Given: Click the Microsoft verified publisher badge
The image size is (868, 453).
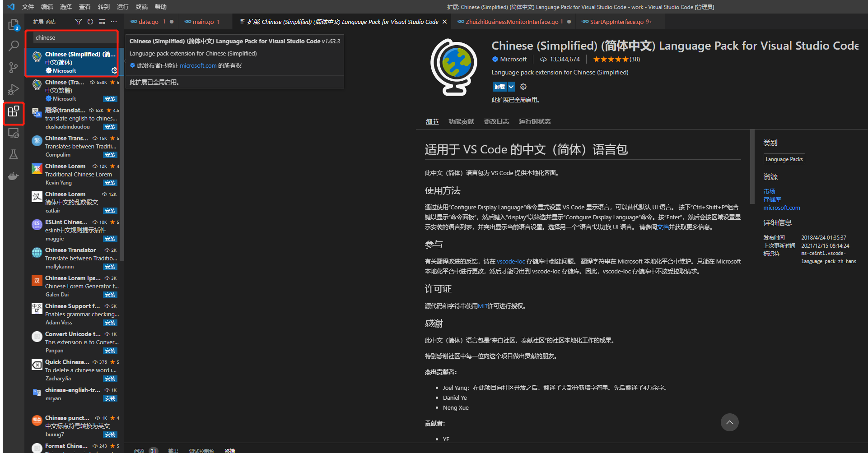Looking at the screenshot, I should click(x=495, y=59).
